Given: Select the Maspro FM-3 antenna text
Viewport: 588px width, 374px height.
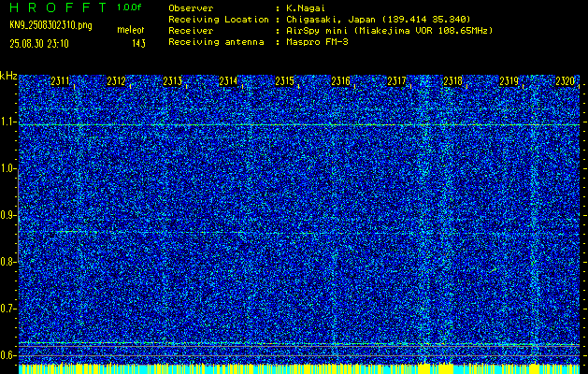Looking at the screenshot, I should click(317, 42).
